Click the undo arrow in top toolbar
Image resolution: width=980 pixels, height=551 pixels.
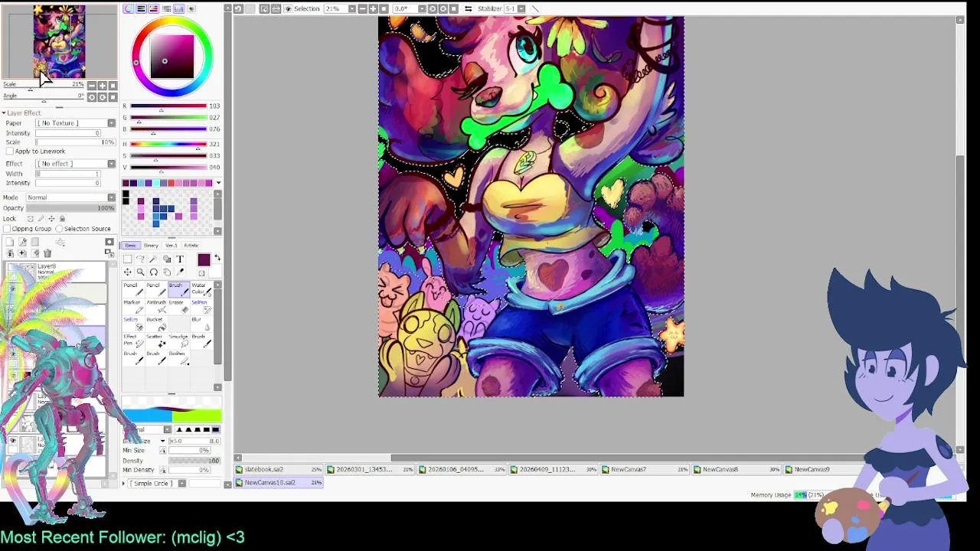point(238,8)
